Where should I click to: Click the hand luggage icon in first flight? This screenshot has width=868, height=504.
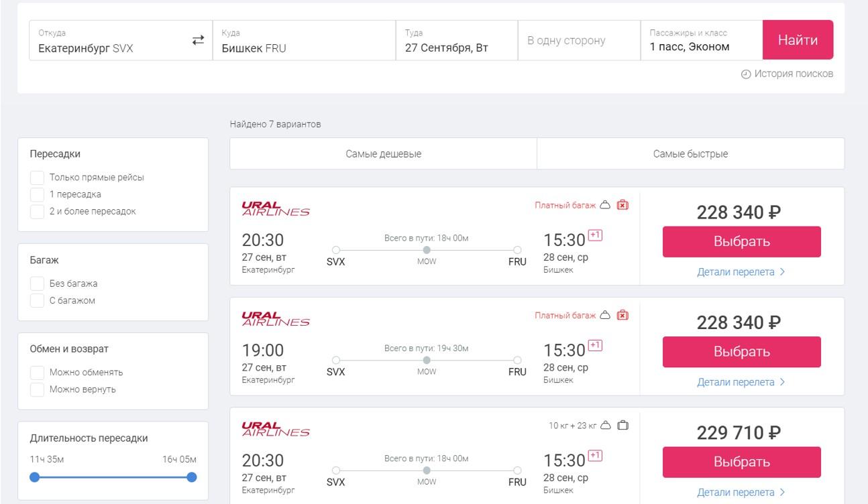tap(605, 205)
